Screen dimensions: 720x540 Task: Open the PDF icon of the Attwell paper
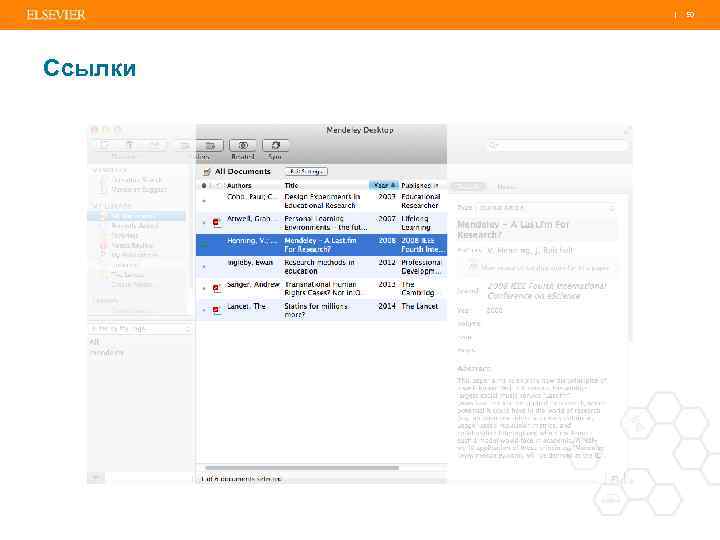click(x=216, y=223)
